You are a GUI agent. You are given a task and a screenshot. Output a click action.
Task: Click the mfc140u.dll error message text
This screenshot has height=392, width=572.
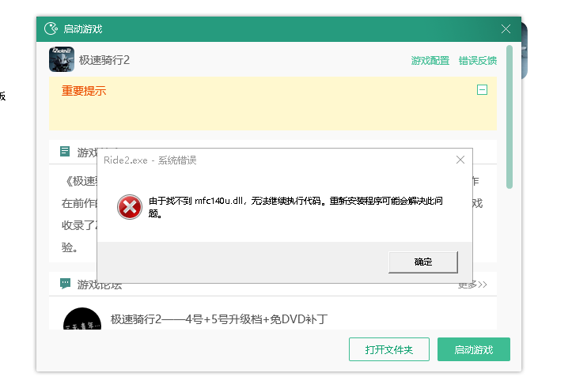pyautogui.click(x=295, y=206)
